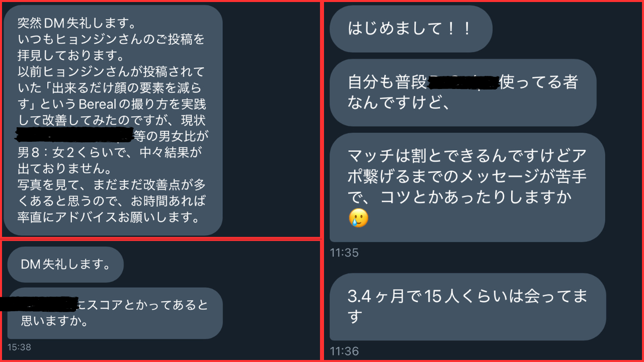Click the long message starting with 突然DM失礼します

tap(113, 120)
